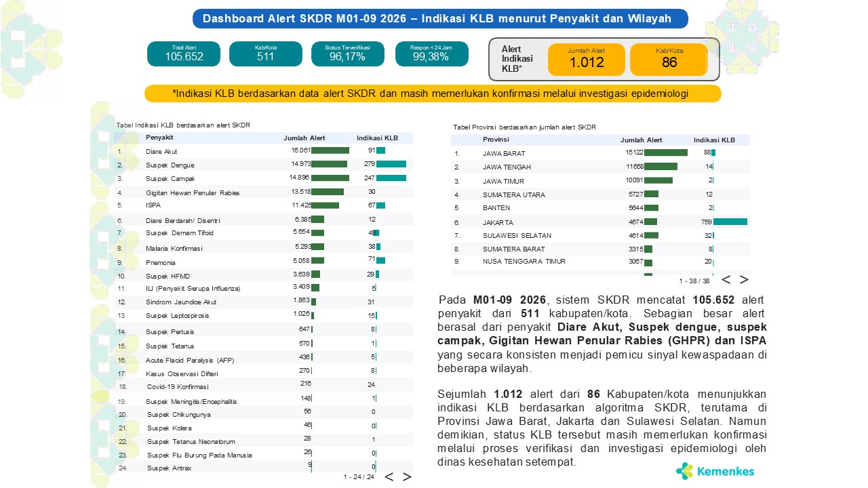Click the Diare Akut Jumlah Alert green bar
Viewport: 868px width, 488px height.
[330, 150]
